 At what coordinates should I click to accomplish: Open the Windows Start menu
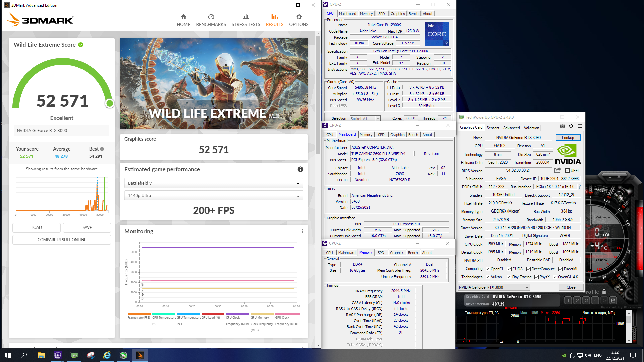coord(8,355)
